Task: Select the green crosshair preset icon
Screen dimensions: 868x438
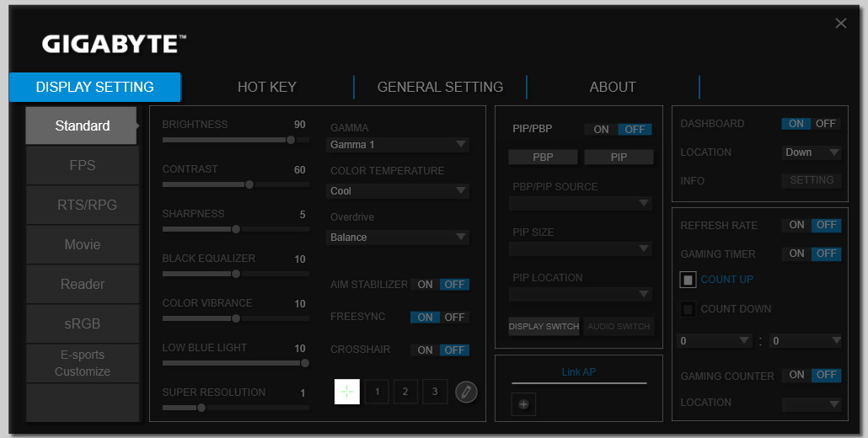Action: click(347, 392)
